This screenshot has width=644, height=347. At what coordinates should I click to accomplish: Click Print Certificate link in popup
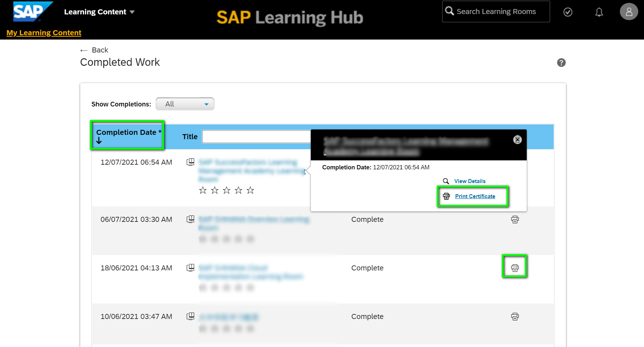coord(475,196)
